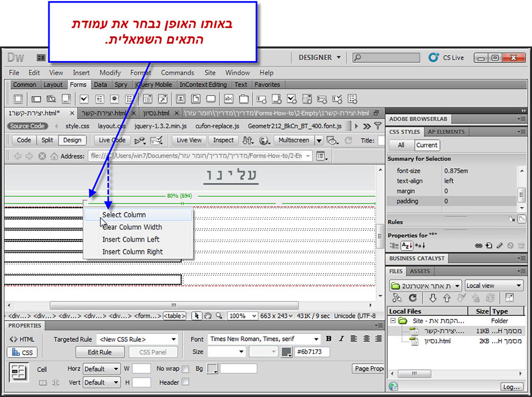Toggle Bold formatting in Properties panel
532x397 pixels.
tap(328, 338)
